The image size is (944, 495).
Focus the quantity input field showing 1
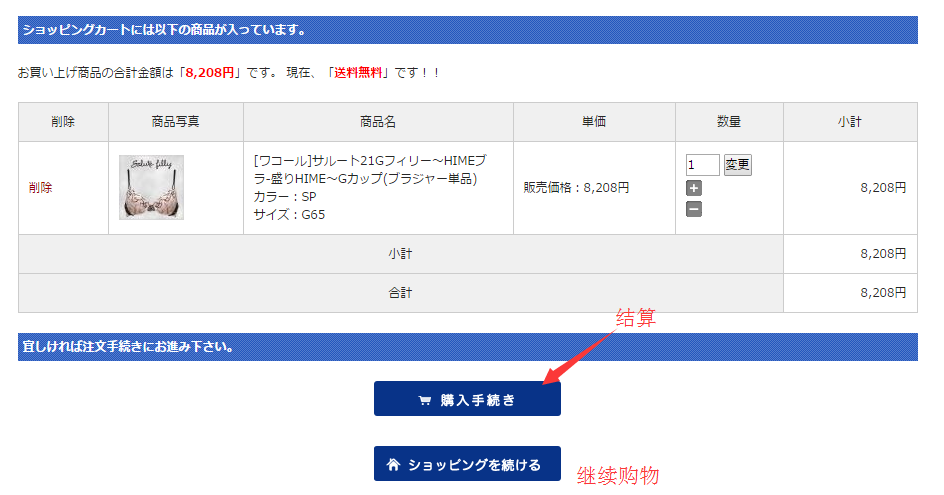(x=702, y=165)
